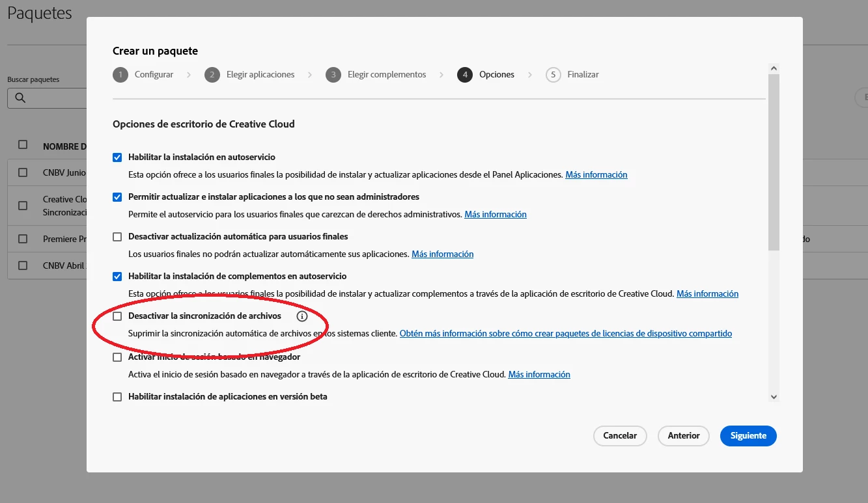868x503 pixels.
Task: Uncheck Habilitar la instalación en autoservicio
Action: coord(117,157)
